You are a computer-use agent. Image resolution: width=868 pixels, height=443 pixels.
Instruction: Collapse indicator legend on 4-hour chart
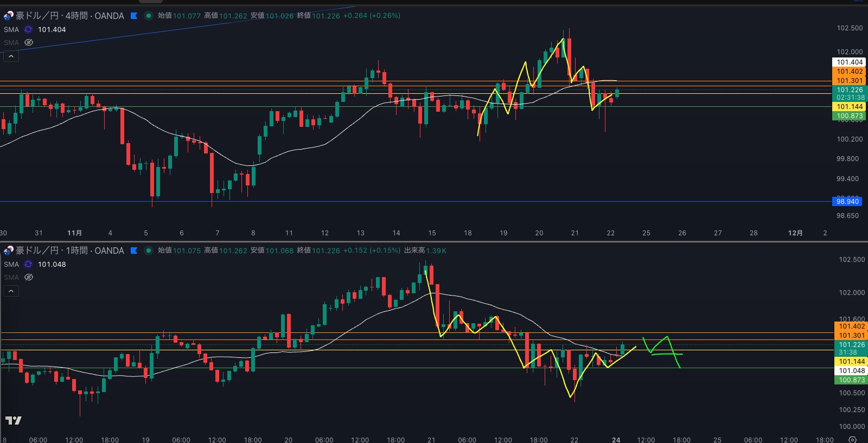[x=11, y=56]
